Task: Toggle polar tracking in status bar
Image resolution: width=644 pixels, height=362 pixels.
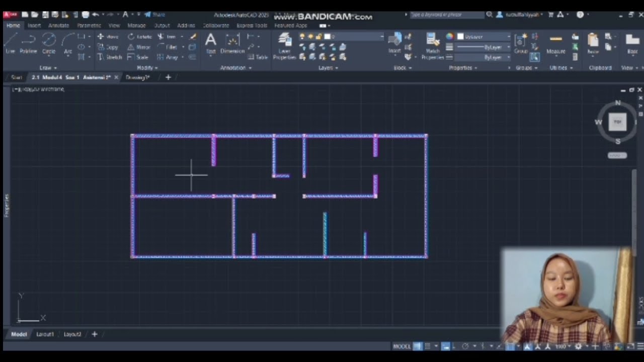Action: click(x=465, y=346)
